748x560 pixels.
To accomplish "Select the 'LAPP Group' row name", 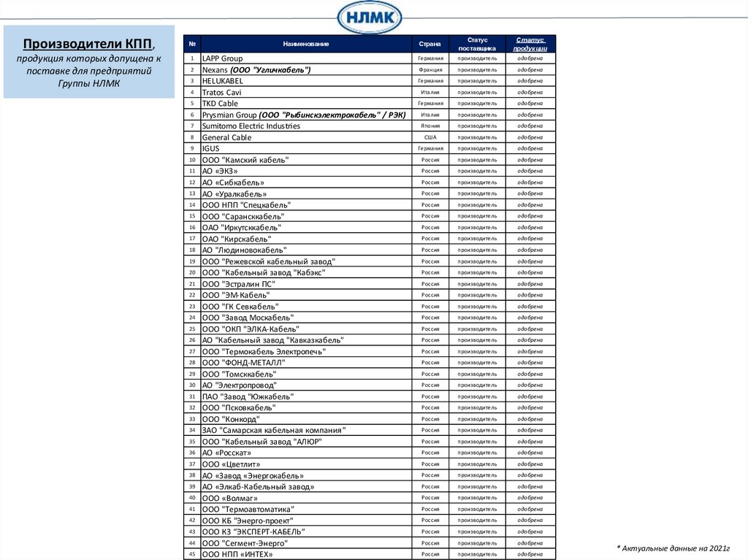I will [x=222, y=58].
